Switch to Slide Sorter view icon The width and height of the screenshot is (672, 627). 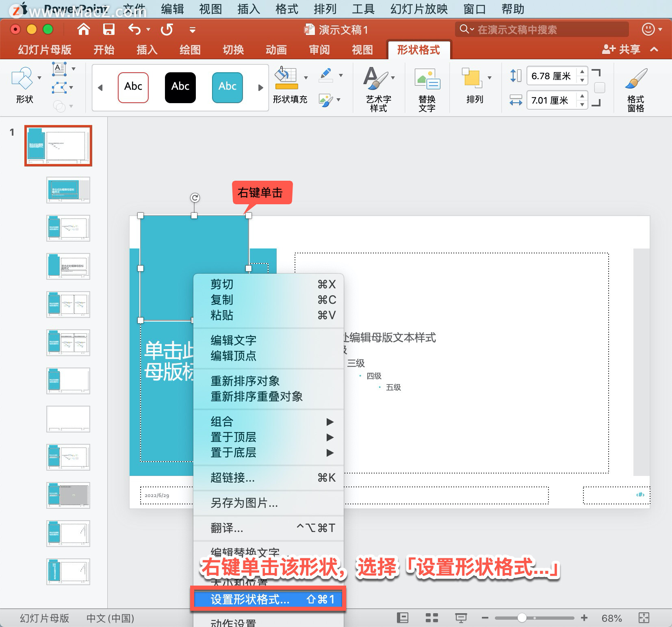[431, 618]
